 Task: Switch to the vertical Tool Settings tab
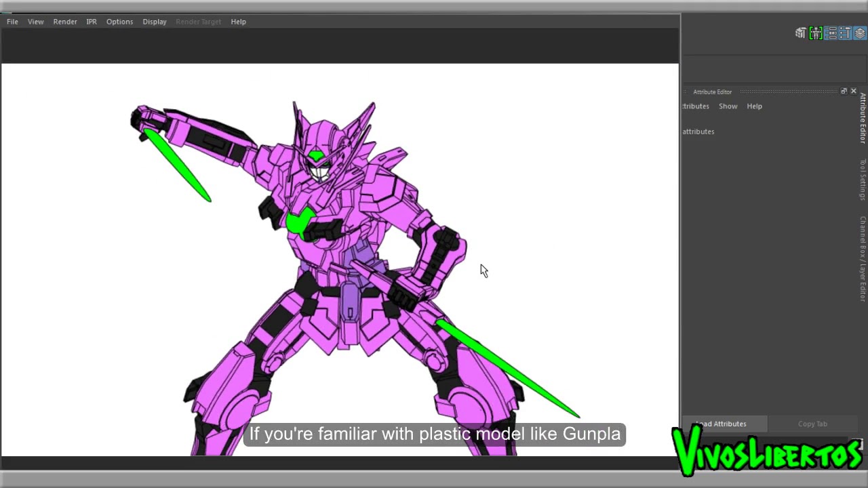(x=863, y=179)
